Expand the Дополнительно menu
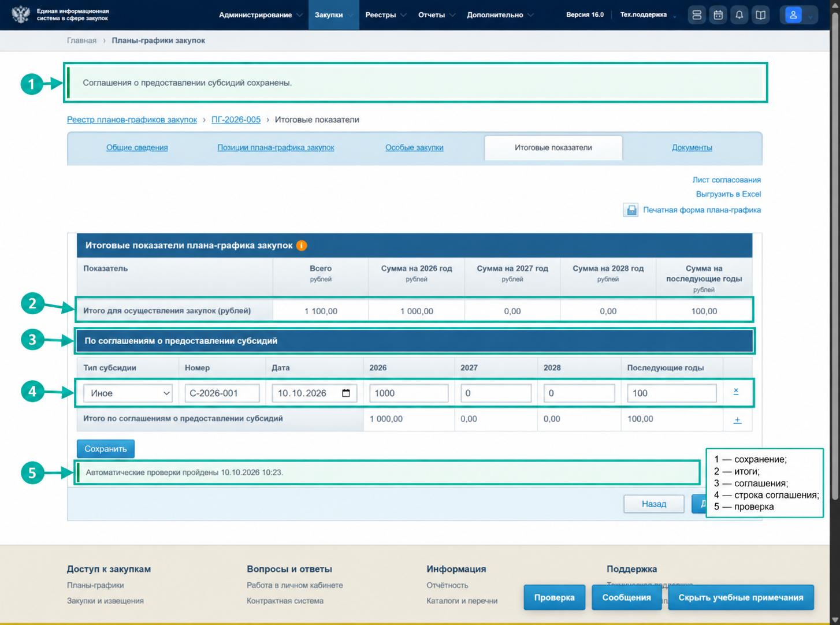Image resolution: width=840 pixels, height=625 pixels. coord(500,15)
